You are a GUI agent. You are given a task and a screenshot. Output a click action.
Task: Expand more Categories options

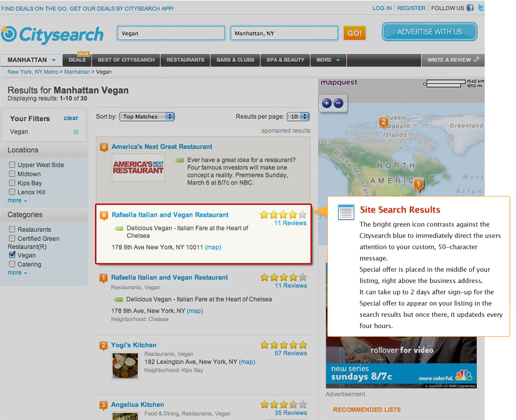pos(17,273)
